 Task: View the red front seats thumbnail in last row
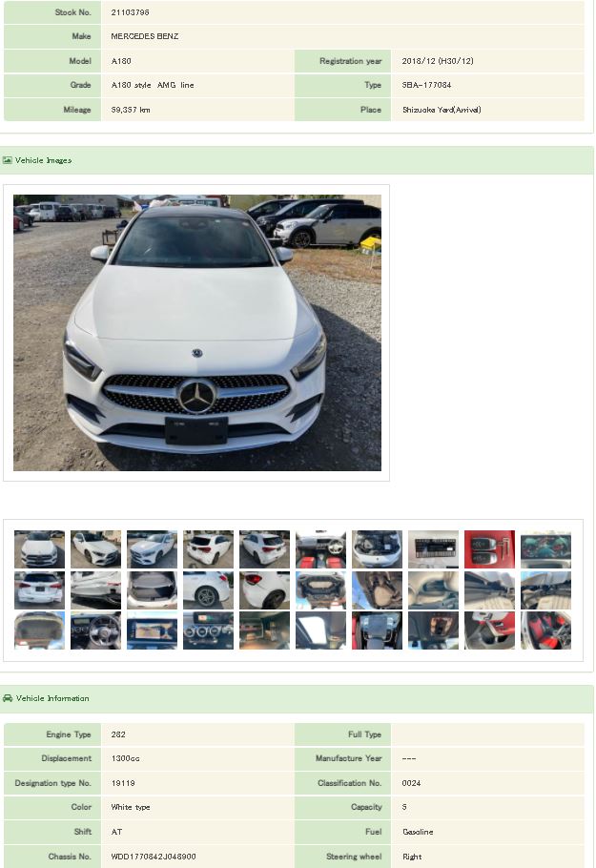coord(545,630)
